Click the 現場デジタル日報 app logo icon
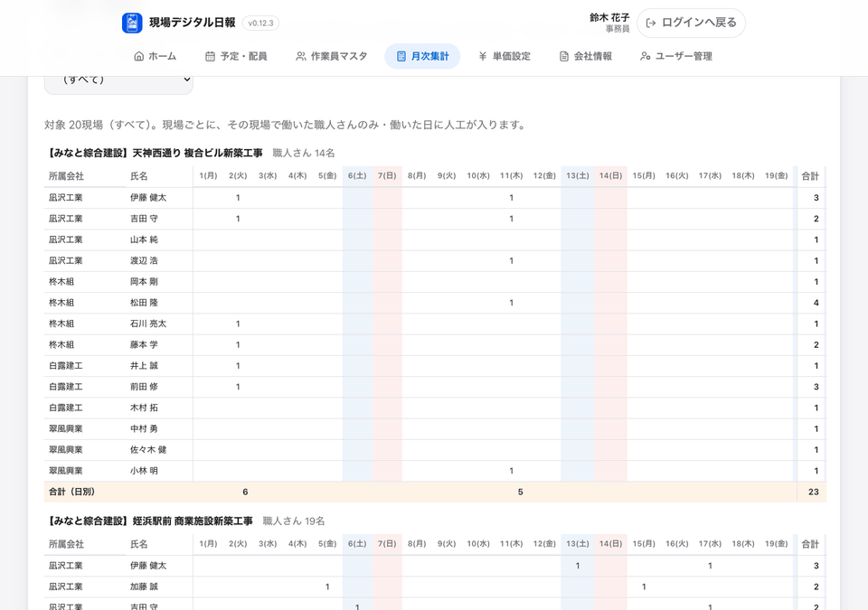The width and height of the screenshot is (868, 610). pos(132,23)
